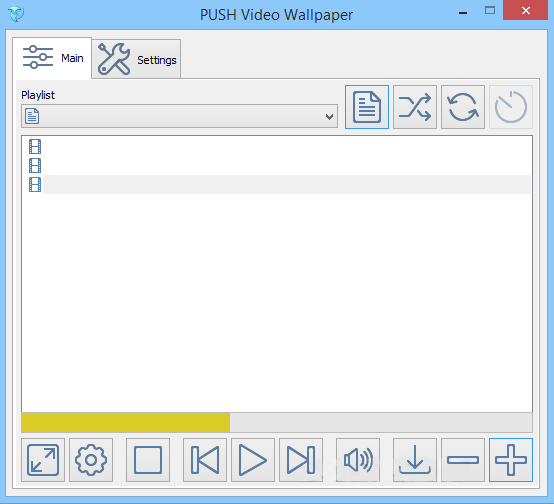Select the highlighted third video item
554x504 pixels.
click(277, 184)
